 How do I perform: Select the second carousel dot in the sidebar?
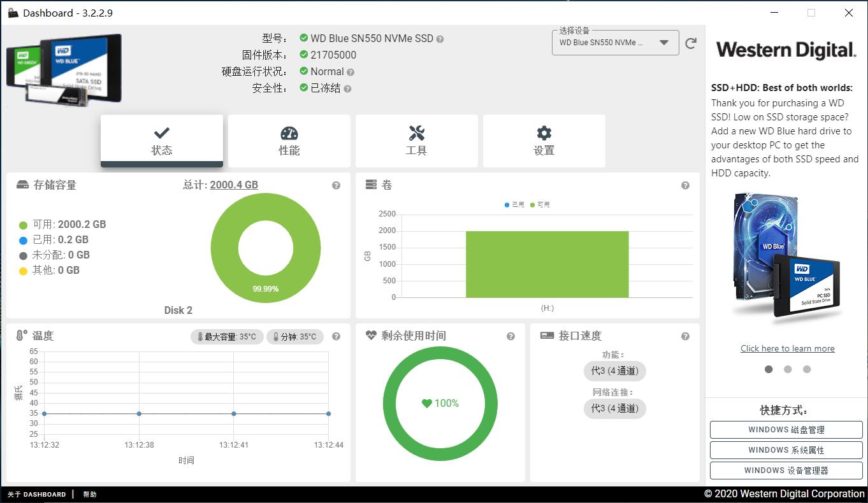(788, 369)
